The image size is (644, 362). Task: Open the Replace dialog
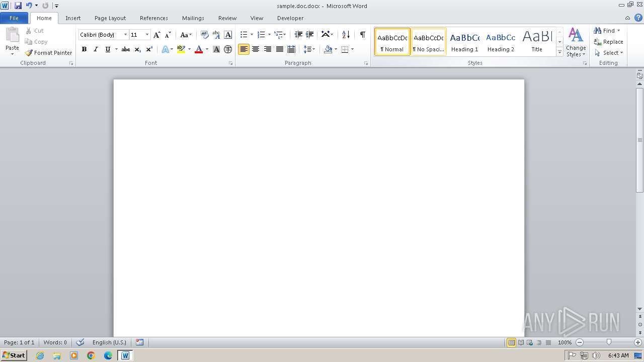point(608,42)
